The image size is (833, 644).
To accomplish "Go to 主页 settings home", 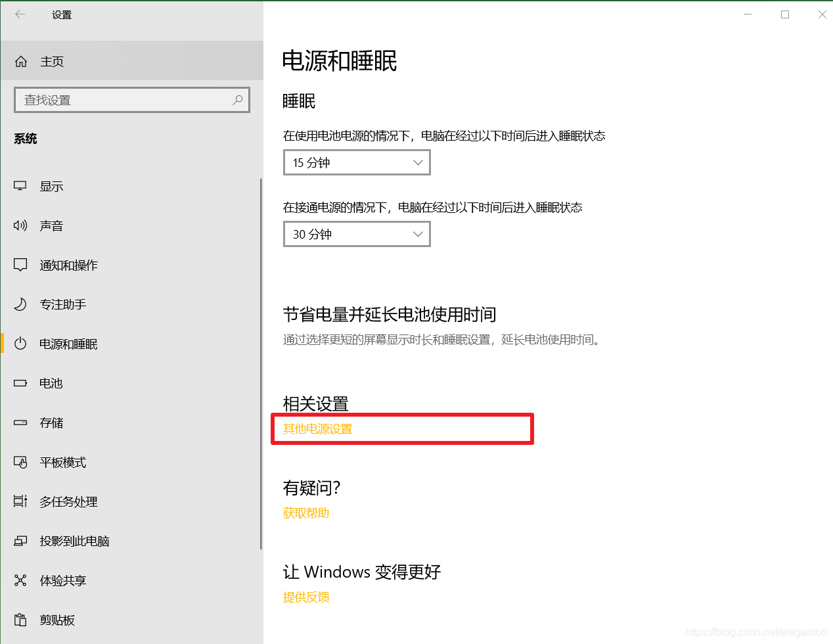I will (x=132, y=61).
